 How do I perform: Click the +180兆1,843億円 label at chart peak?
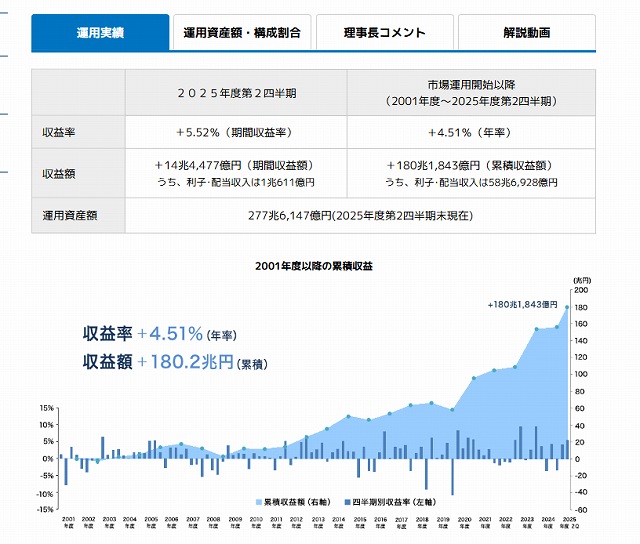(x=523, y=304)
